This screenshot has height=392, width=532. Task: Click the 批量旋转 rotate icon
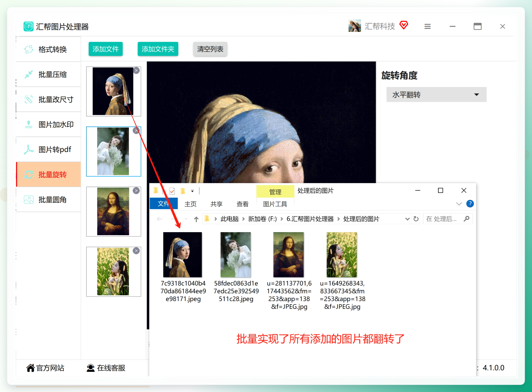tap(29, 175)
